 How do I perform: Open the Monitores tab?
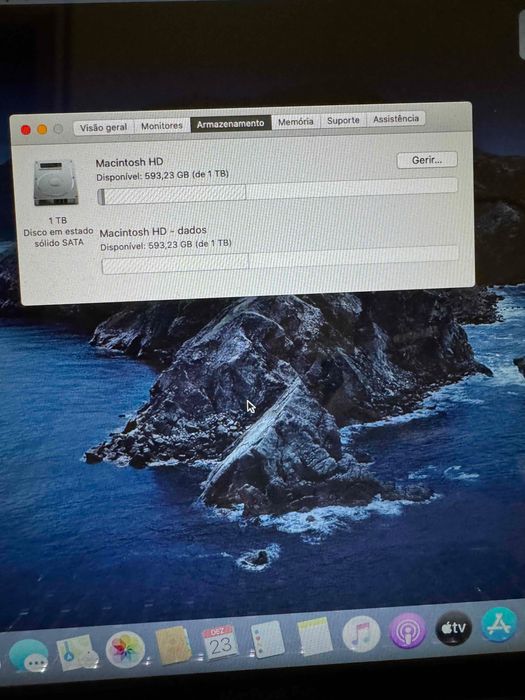point(162,125)
